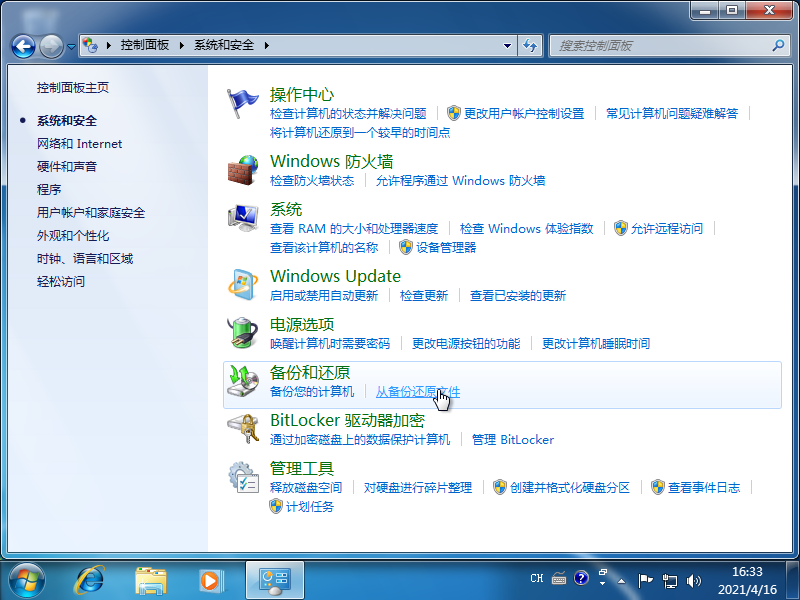The height and width of the screenshot is (600, 800).
Task: Click the CH input language indicator
Action: (537, 579)
